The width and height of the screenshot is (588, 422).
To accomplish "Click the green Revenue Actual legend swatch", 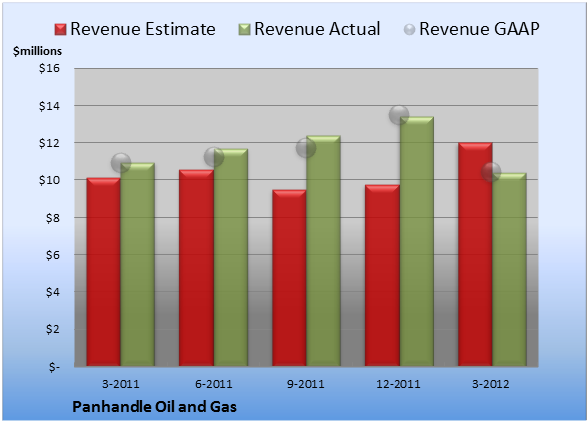I will [x=244, y=30].
